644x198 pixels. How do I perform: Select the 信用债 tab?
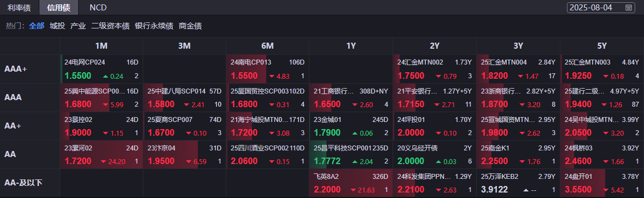[58, 8]
